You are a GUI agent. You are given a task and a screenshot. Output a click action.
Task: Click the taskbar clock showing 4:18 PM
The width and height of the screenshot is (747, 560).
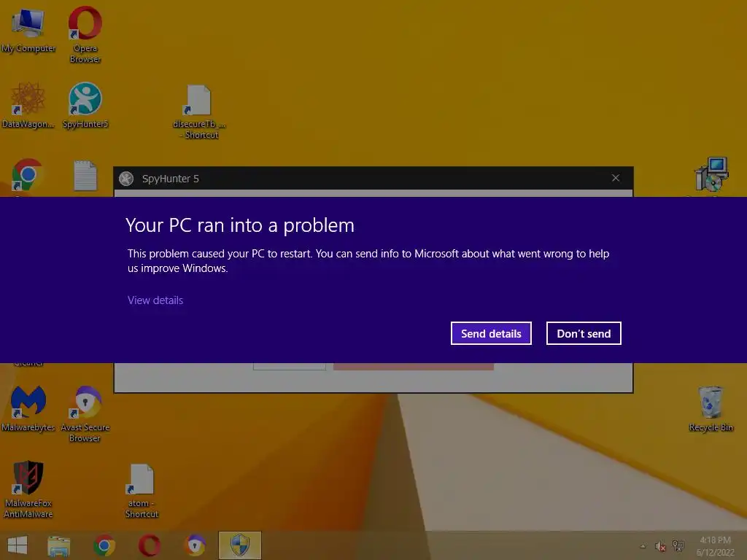coord(715,546)
